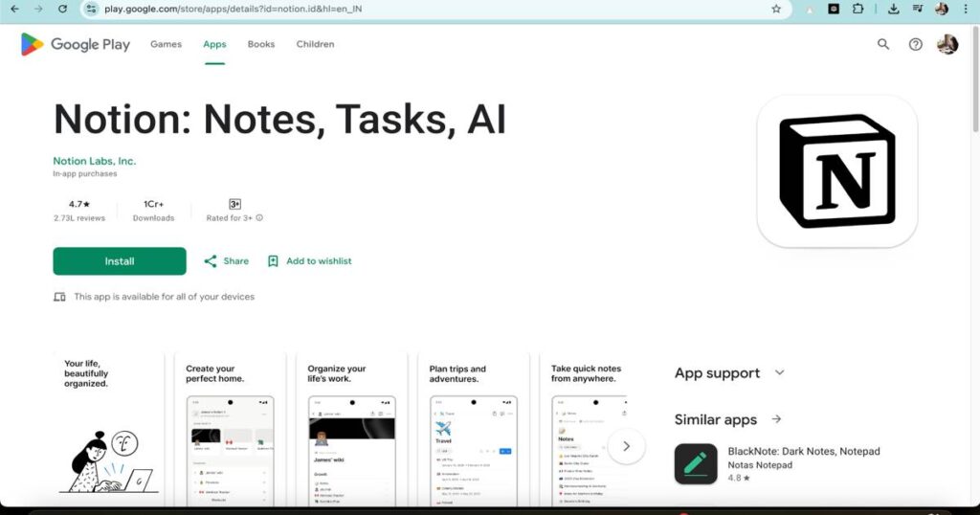Open Notion Labs, Inc. developer link
The height and width of the screenshot is (515, 980).
pos(95,161)
